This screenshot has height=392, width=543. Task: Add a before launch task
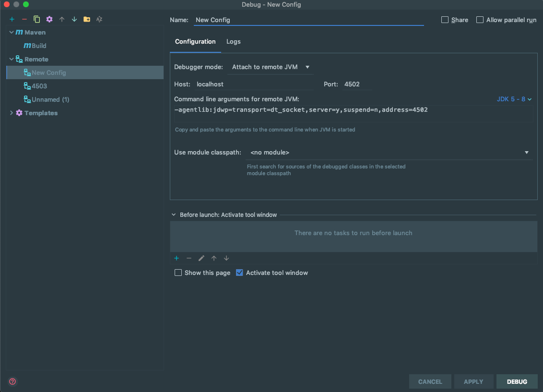tap(177, 258)
